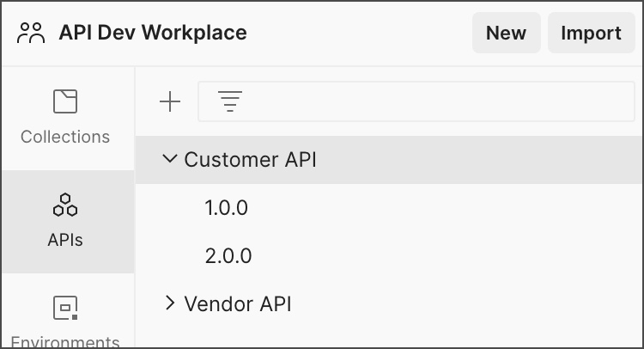Click the plus icon to create API

pyautogui.click(x=171, y=102)
